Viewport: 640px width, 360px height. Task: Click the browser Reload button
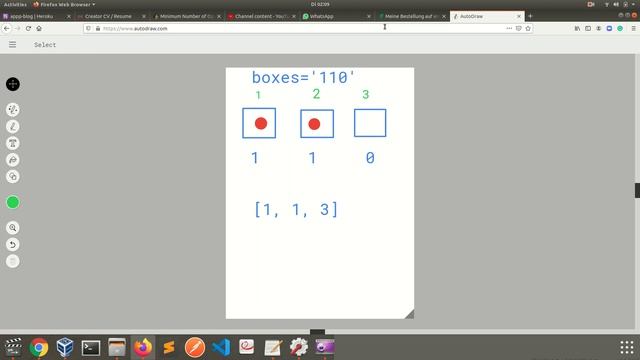coord(28,29)
